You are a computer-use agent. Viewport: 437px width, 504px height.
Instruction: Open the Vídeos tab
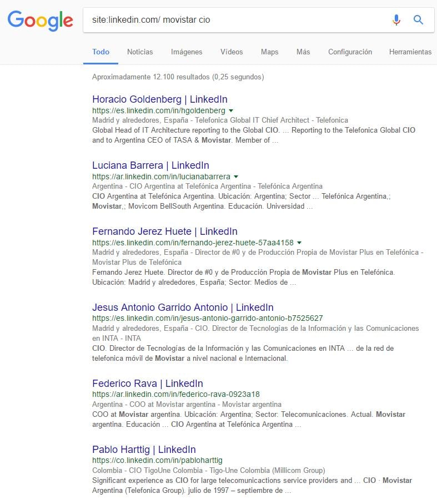coord(232,52)
